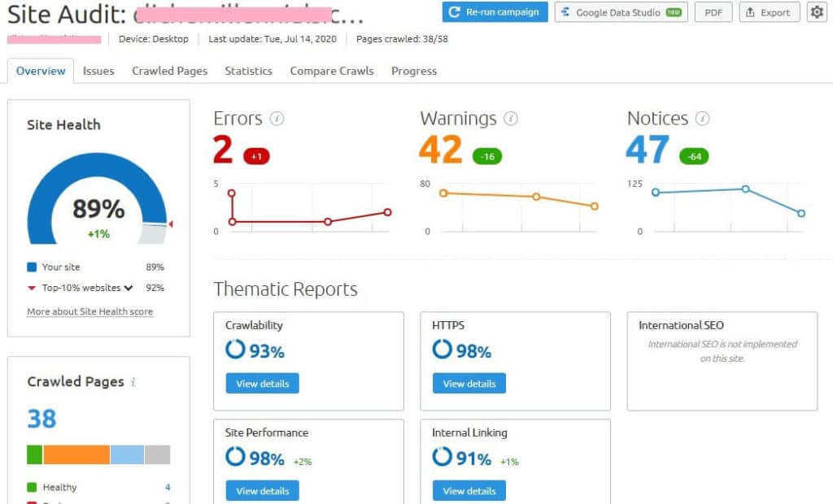Switch to the Overview tab
833x504 pixels.
coord(41,71)
